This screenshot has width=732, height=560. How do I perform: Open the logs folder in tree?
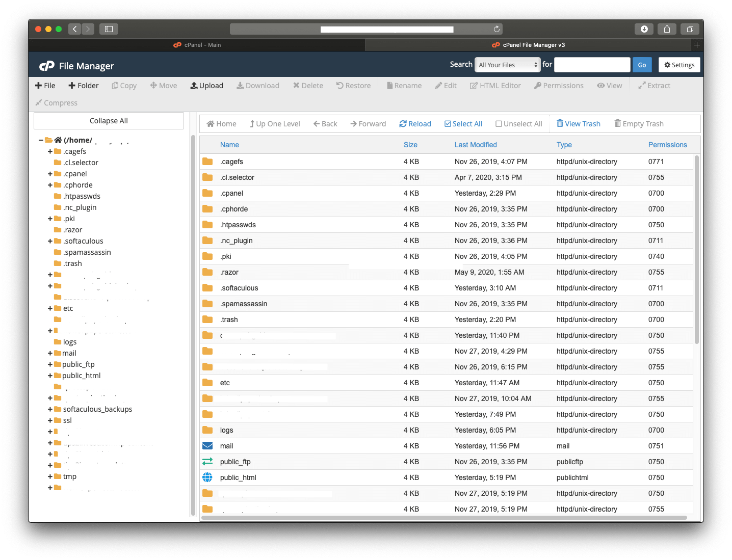70,342
